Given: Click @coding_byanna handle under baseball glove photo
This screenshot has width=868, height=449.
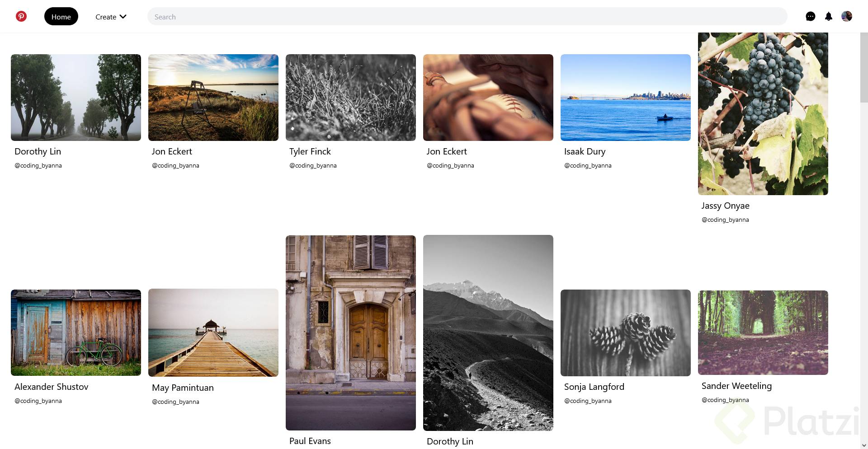Looking at the screenshot, I should 450,166.
